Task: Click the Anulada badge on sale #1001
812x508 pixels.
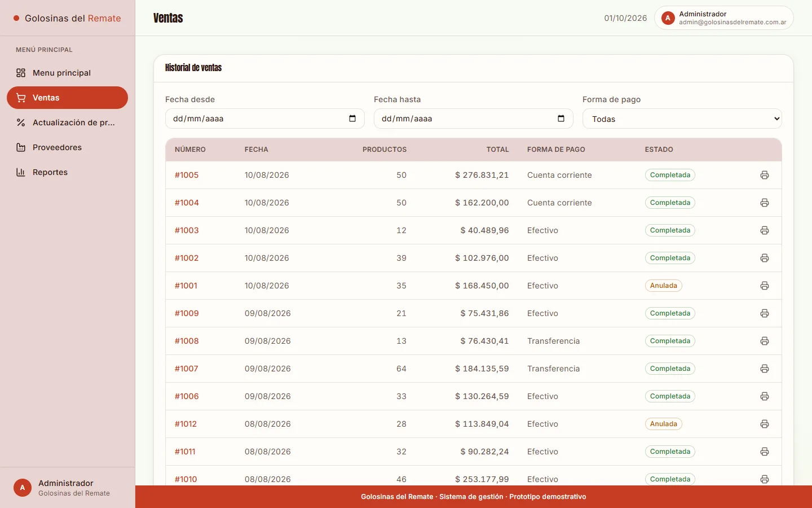Action: [x=664, y=286]
